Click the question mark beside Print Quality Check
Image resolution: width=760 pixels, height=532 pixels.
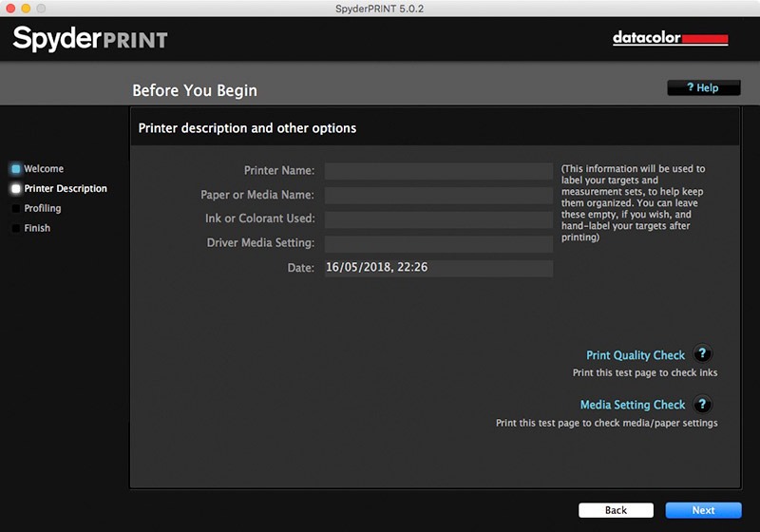click(x=702, y=354)
